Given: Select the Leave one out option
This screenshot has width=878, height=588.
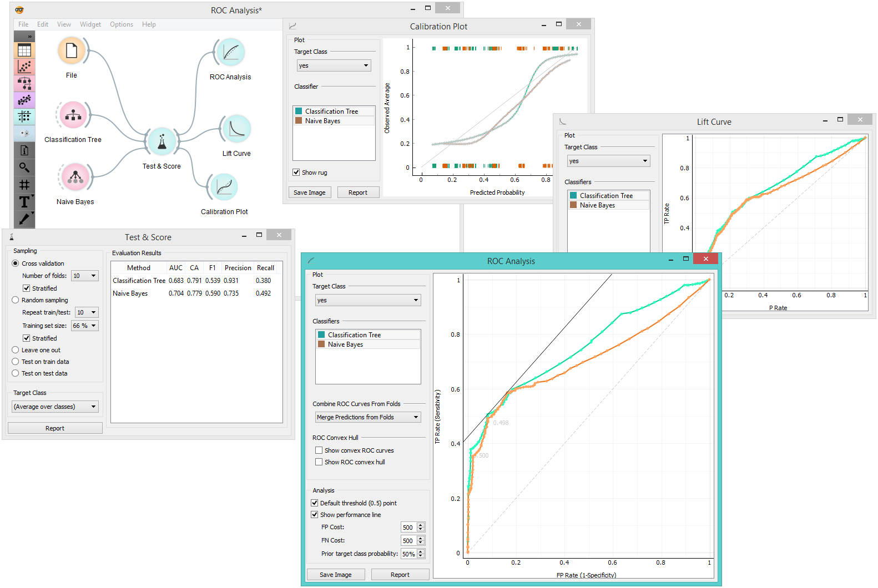Looking at the screenshot, I should [x=16, y=350].
